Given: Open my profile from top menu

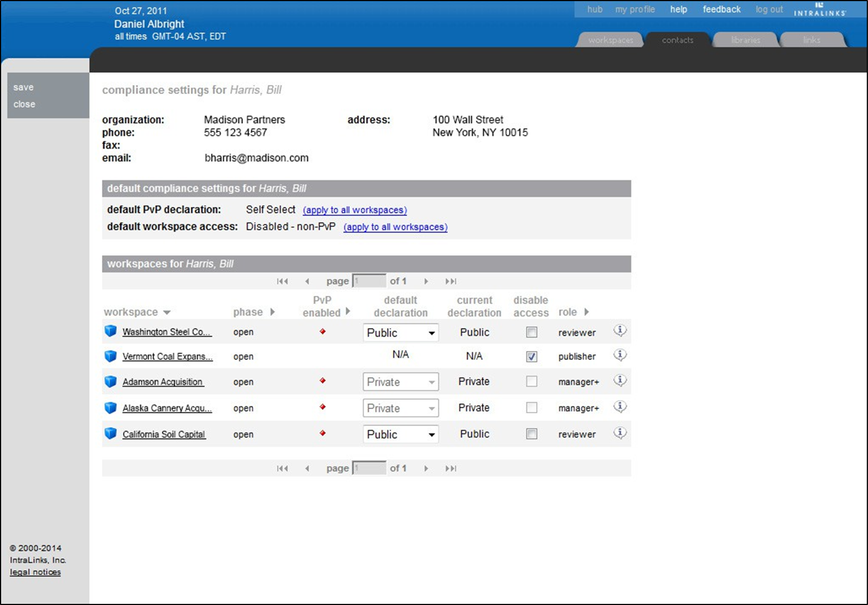Looking at the screenshot, I should click(x=635, y=10).
